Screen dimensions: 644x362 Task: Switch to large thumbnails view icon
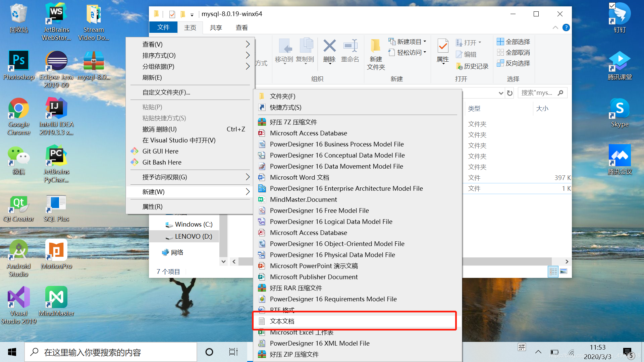563,271
